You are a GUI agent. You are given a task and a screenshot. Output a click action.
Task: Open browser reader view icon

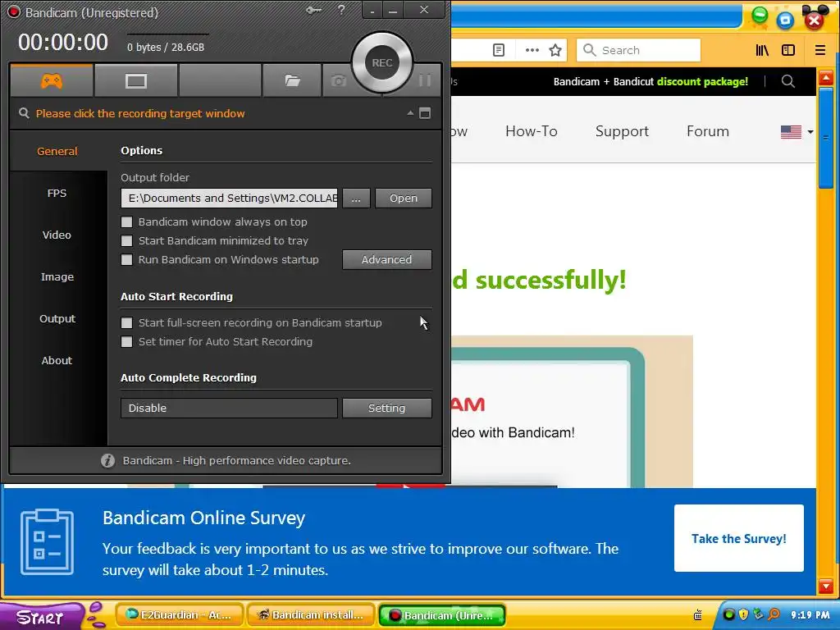coord(498,50)
